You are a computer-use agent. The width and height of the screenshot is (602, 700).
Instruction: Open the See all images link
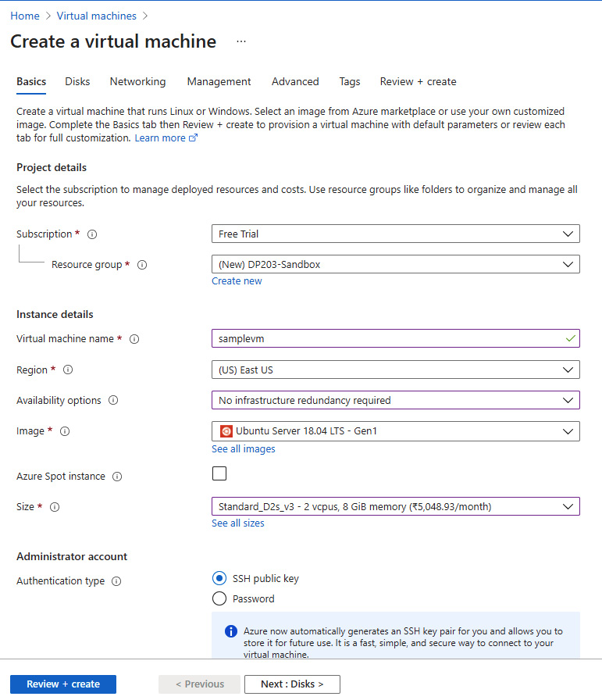243,449
